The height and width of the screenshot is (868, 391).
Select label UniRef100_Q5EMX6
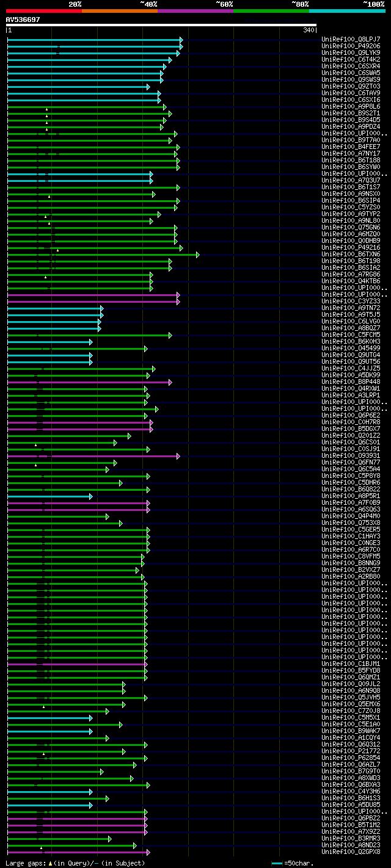[351, 704]
